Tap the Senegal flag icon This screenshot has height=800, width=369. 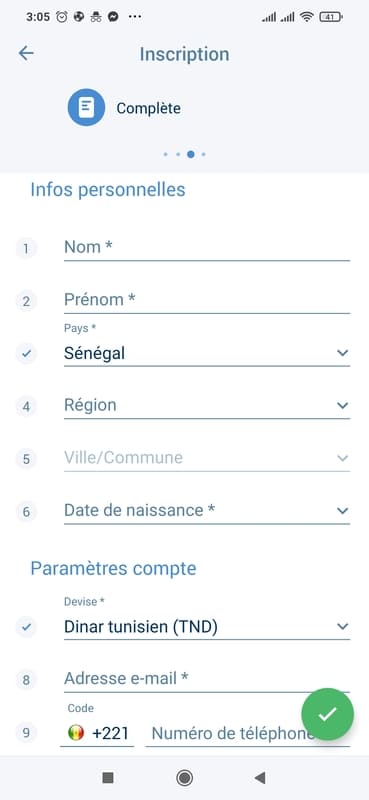tap(76, 733)
